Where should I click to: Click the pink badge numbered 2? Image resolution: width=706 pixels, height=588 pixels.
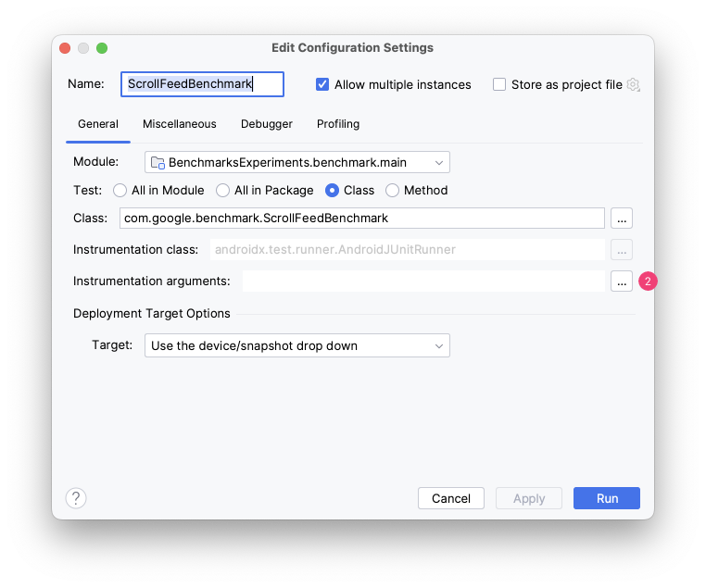pos(648,281)
